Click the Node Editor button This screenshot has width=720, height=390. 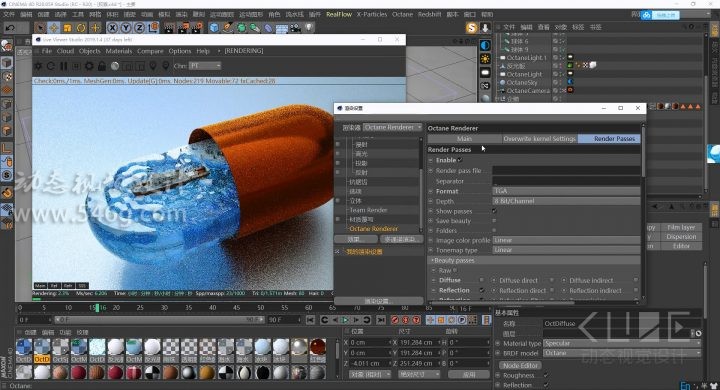(520, 366)
